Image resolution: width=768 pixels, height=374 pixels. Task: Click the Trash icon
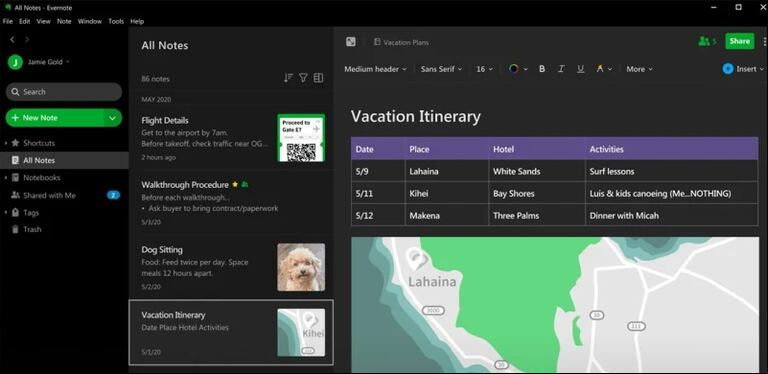[15, 229]
